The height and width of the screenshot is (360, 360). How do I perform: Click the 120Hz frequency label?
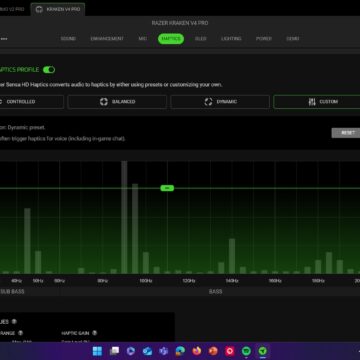click(x=189, y=281)
